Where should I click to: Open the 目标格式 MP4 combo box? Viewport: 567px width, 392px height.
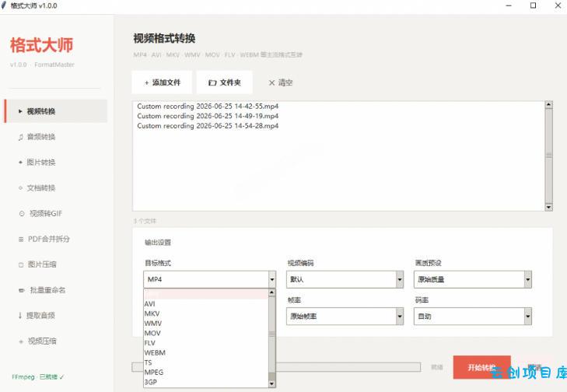[x=210, y=279]
